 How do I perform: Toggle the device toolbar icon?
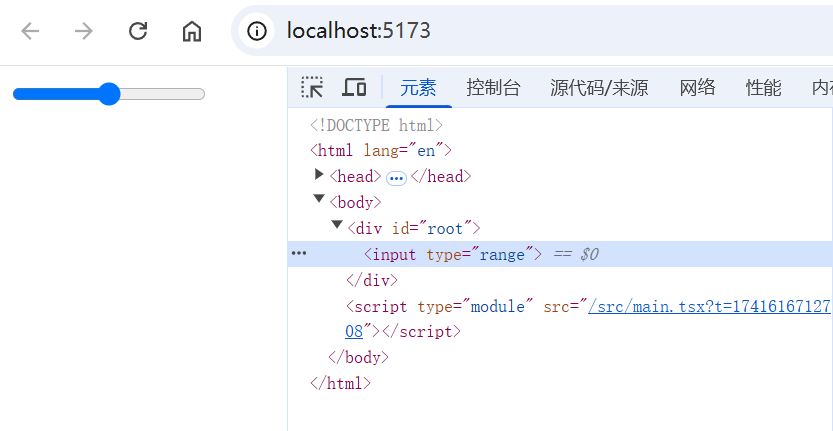click(354, 87)
